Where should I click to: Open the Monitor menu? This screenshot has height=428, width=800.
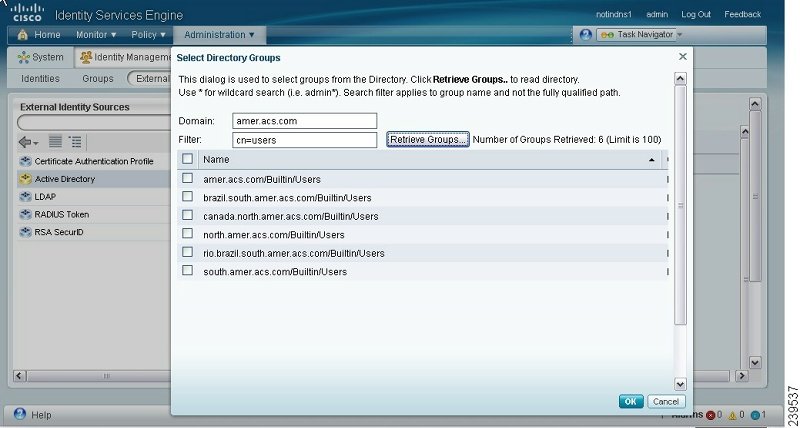coord(96,35)
